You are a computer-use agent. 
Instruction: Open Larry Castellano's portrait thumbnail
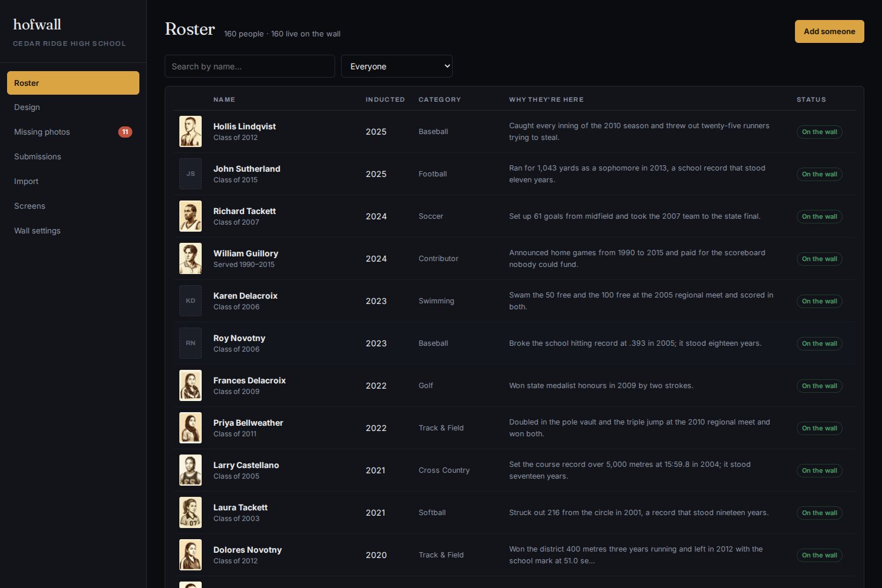191,470
